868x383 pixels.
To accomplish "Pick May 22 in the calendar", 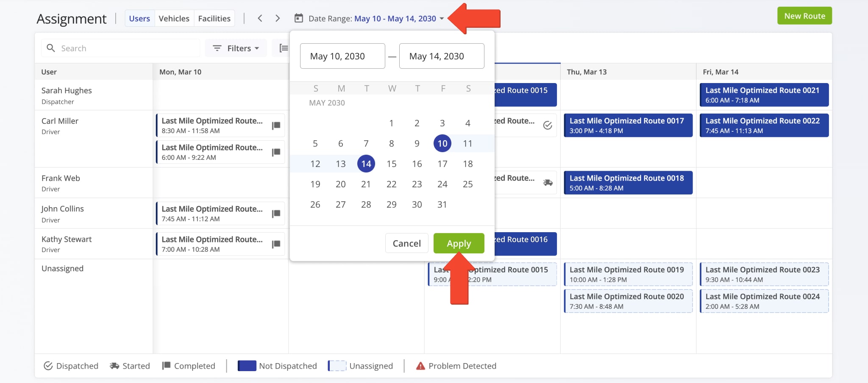I will click(x=392, y=184).
